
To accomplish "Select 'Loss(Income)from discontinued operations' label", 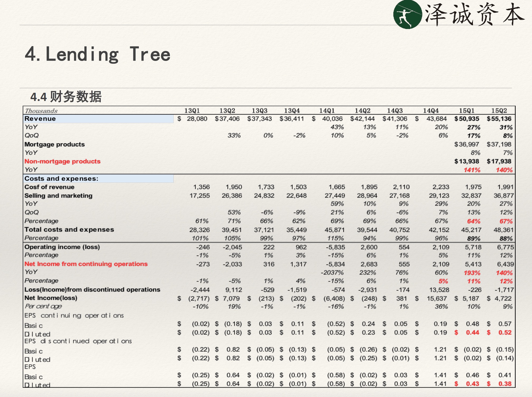I will [x=92, y=289].
